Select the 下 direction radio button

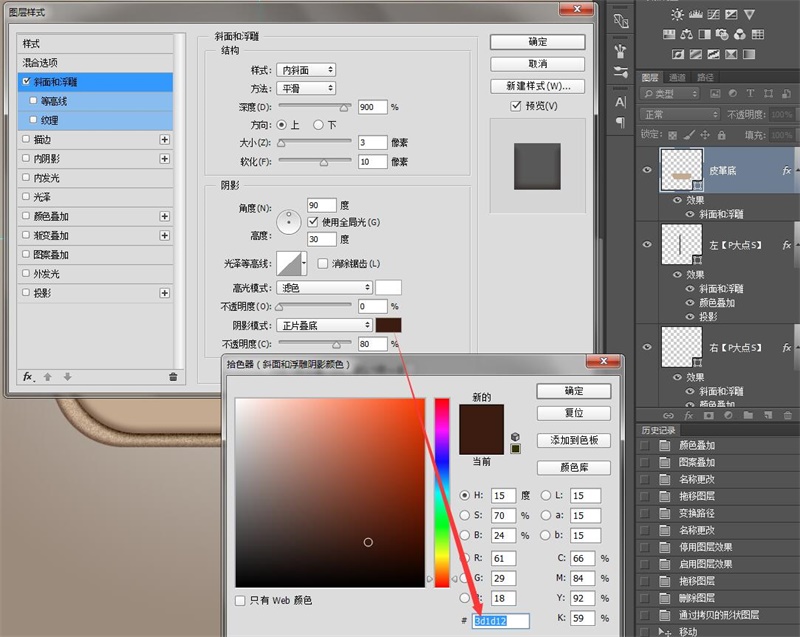pyautogui.click(x=318, y=124)
